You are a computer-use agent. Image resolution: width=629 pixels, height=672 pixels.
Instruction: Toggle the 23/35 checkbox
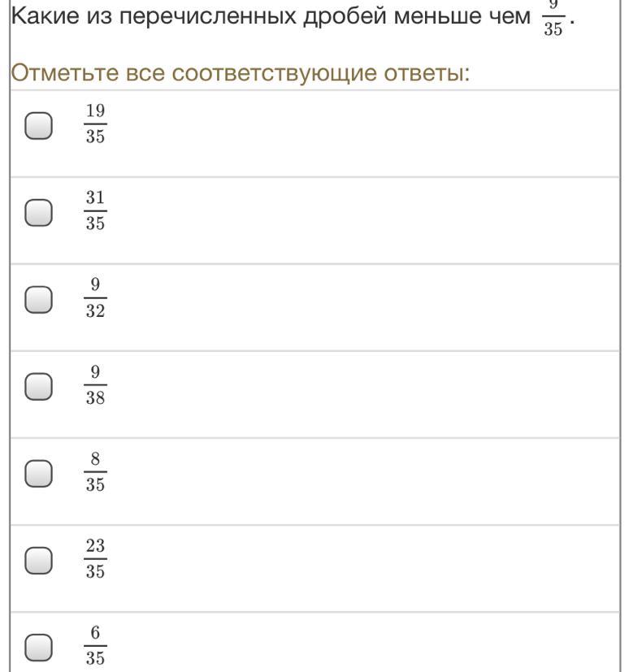coord(38,561)
